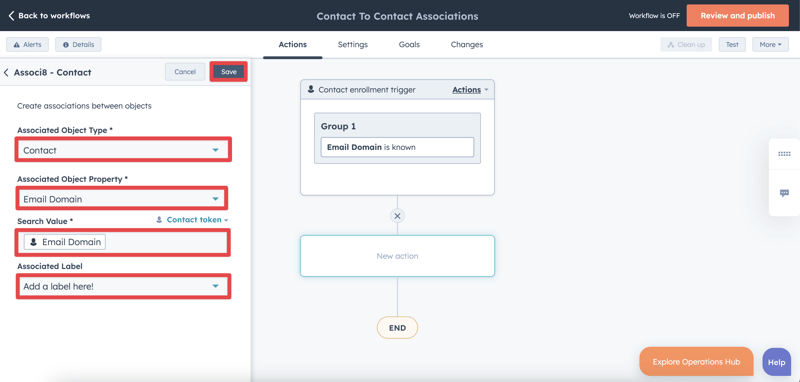Open the side grid panel icon
Image resolution: width=800 pixels, height=382 pixels.
tap(784, 154)
